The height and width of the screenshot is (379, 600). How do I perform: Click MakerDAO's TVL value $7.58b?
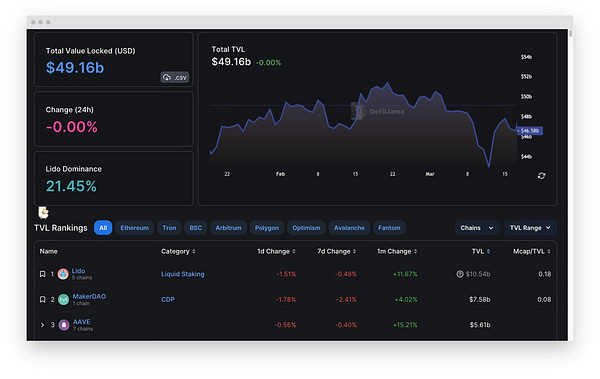tap(479, 299)
